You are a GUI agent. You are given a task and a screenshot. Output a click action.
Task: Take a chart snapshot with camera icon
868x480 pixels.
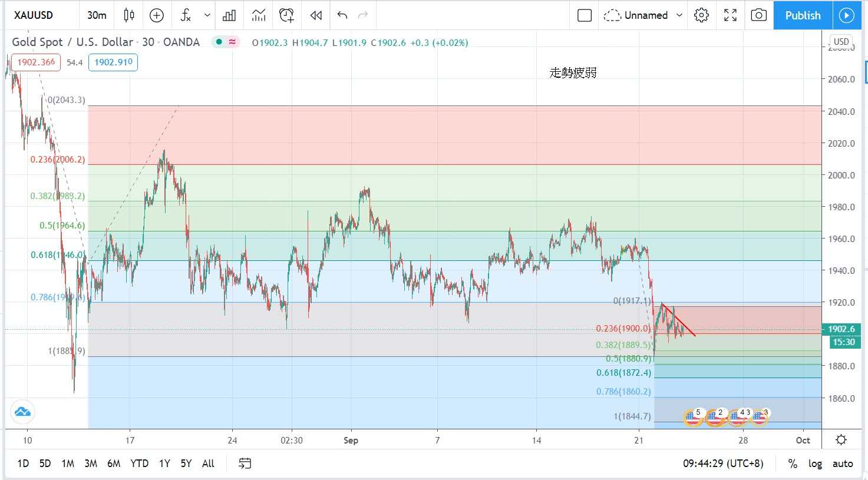point(758,15)
